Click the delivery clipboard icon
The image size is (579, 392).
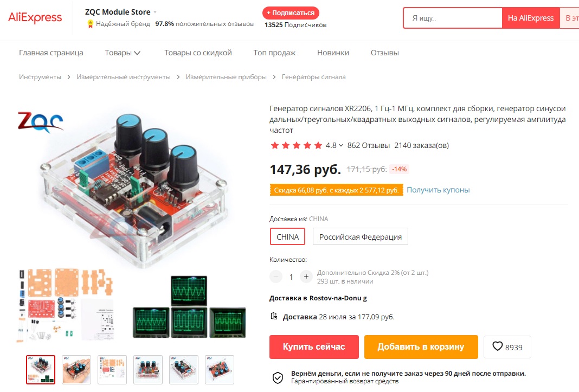(274, 316)
